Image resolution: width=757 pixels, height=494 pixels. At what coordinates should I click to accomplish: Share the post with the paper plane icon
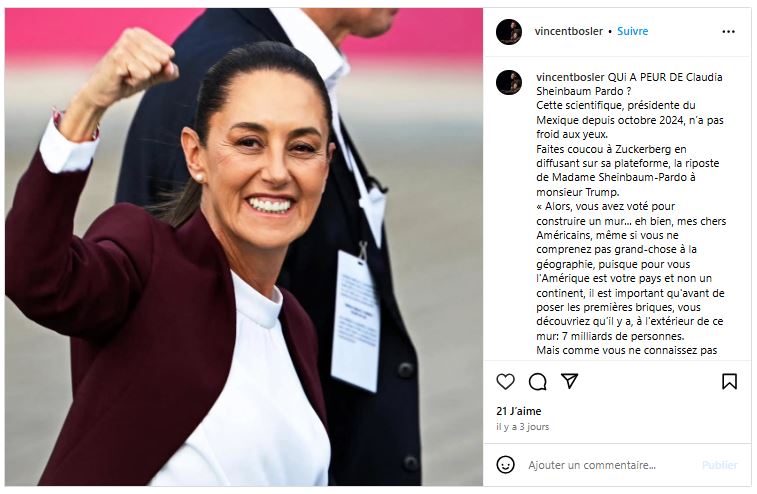coord(569,381)
